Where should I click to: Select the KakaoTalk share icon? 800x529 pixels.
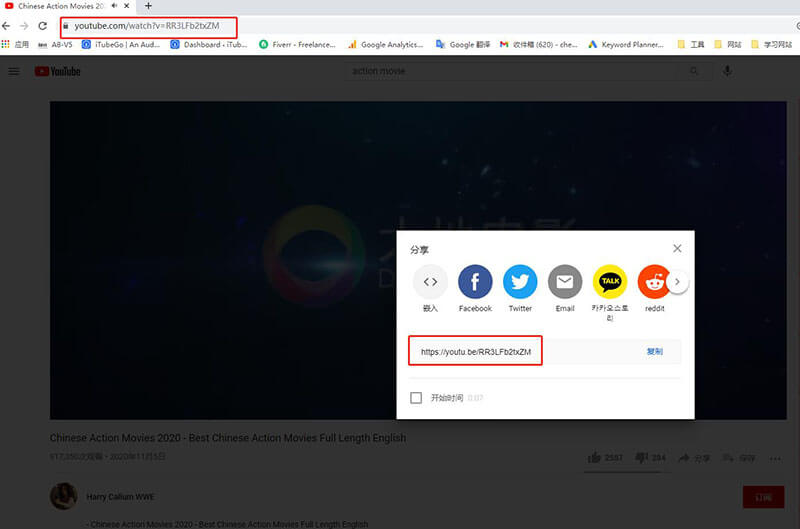(610, 282)
